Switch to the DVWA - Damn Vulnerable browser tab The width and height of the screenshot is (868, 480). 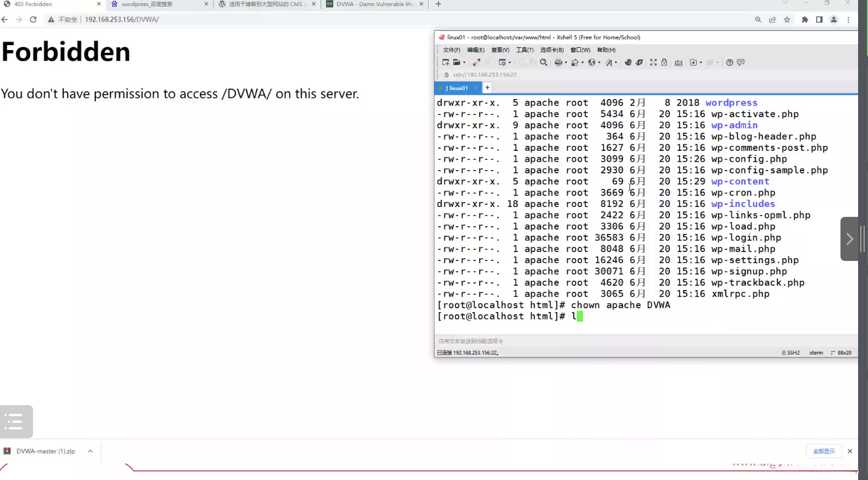click(x=375, y=4)
